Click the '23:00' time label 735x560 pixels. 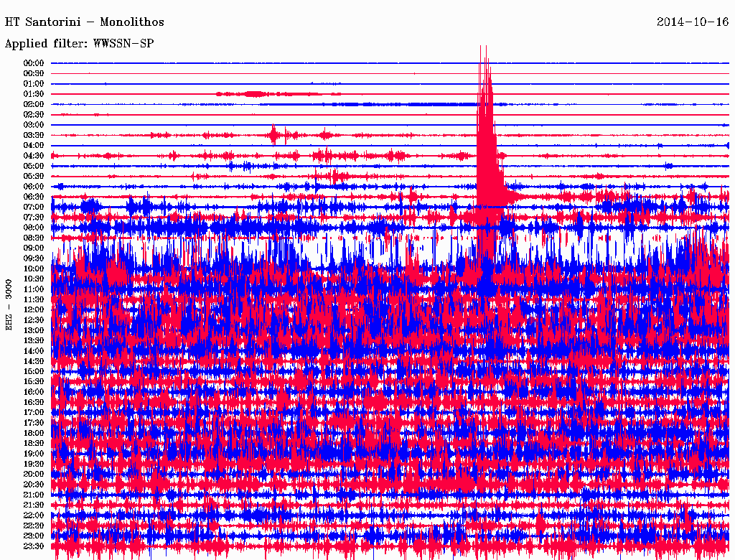click(x=34, y=536)
